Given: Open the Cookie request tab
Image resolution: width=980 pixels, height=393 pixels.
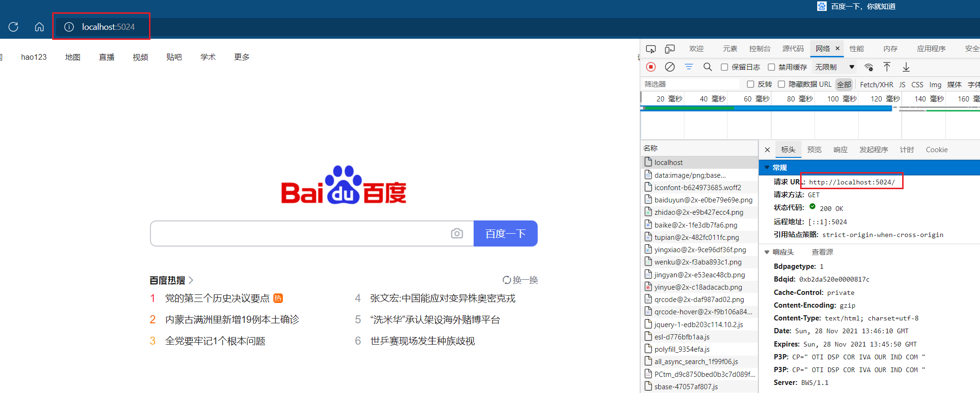Looking at the screenshot, I should click(937, 150).
